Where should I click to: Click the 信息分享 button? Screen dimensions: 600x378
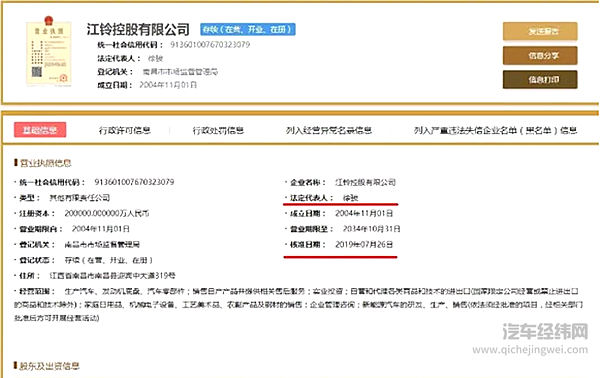pos(540,55)
